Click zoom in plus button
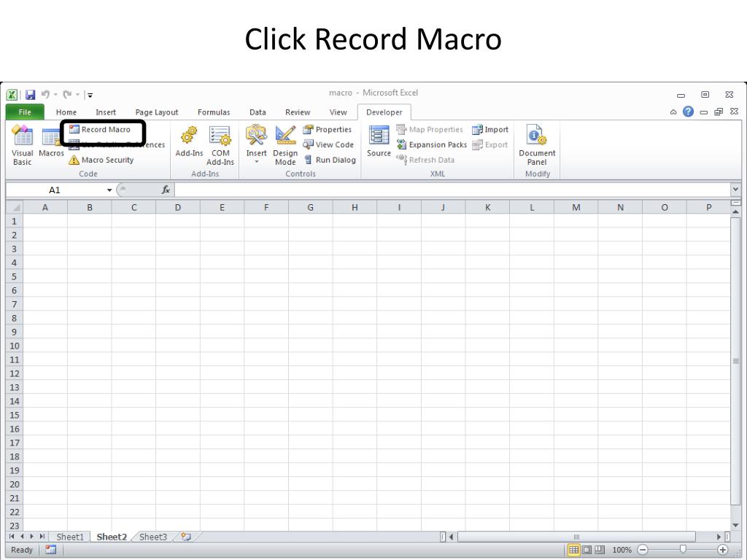The height and width of the screenshot is (560, 747). point(723,550)
